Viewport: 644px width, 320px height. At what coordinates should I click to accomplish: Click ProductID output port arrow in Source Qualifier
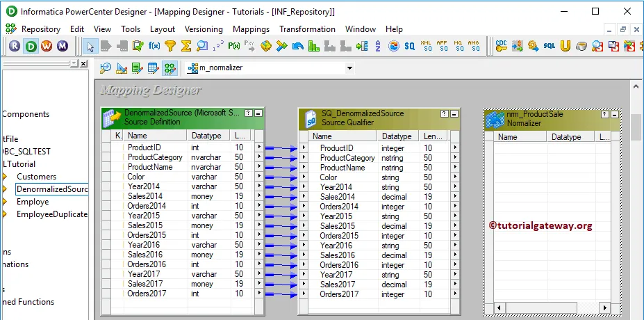454,148
